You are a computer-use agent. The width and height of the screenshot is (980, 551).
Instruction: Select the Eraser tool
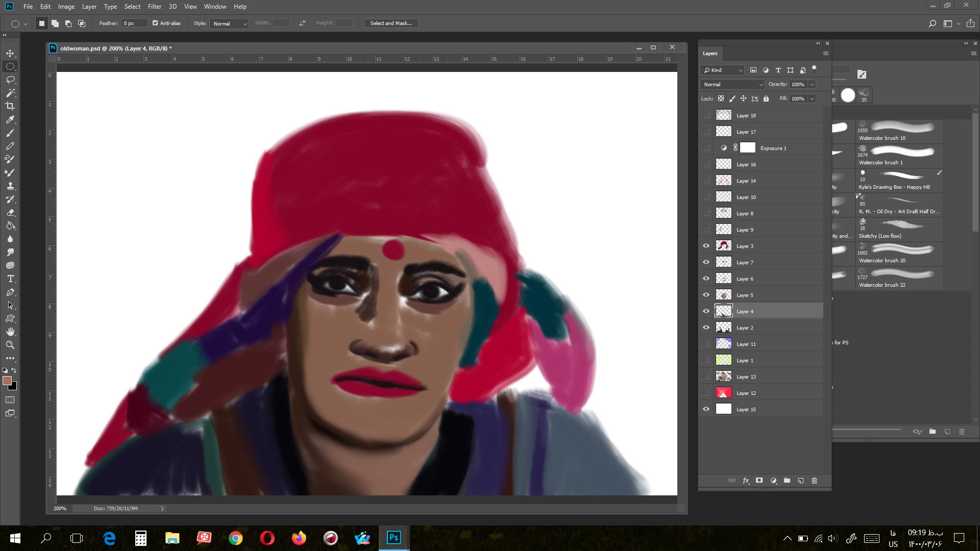[x=10, y=212]
